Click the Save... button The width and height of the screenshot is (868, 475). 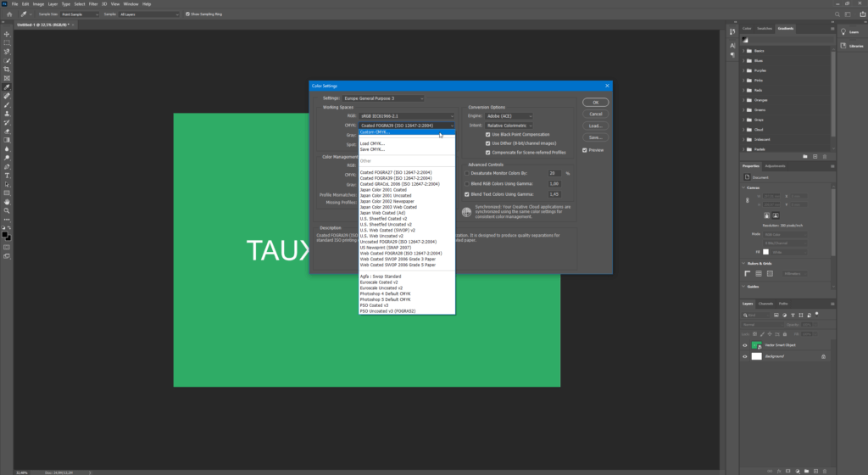pos(596,137)
